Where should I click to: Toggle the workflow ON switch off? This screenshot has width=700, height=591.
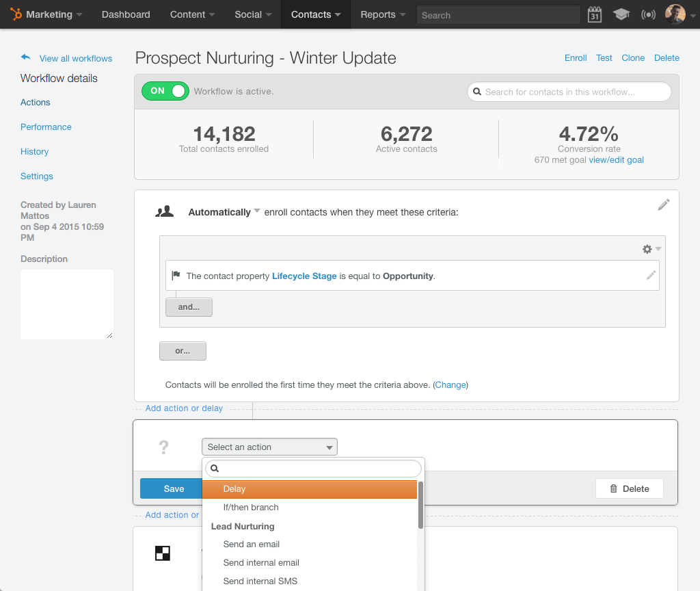(165, 91)
